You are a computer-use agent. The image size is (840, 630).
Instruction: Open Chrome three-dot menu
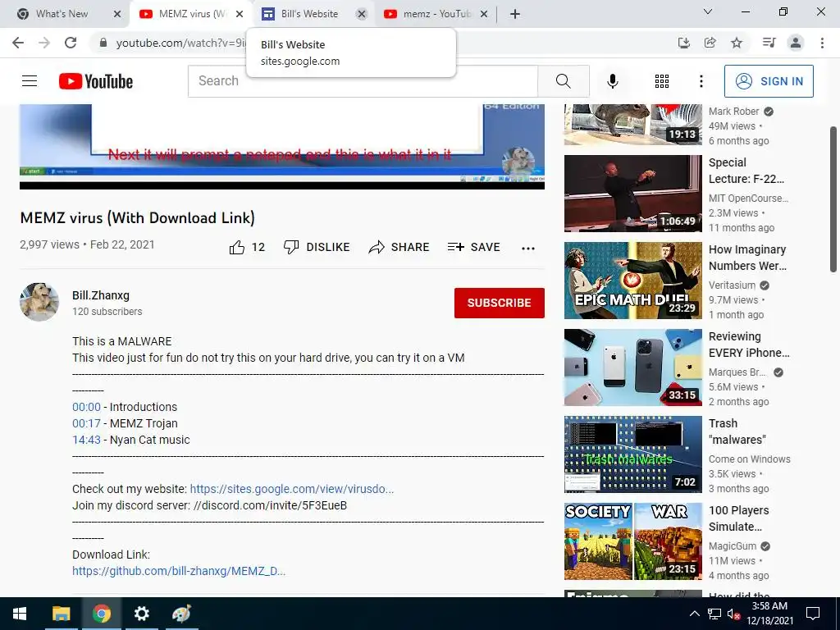[822, 43]
